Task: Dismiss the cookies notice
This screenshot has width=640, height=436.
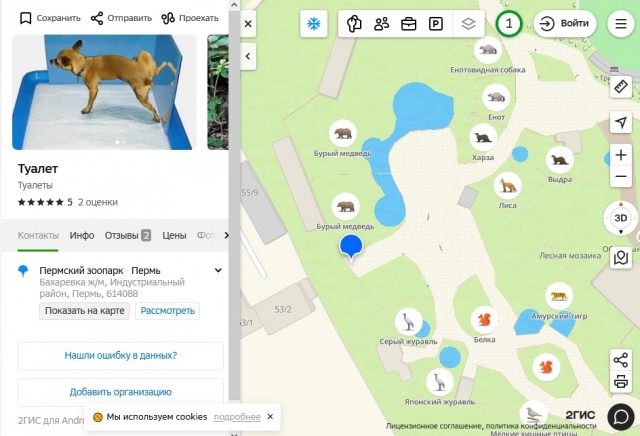Action: point(270,417)
